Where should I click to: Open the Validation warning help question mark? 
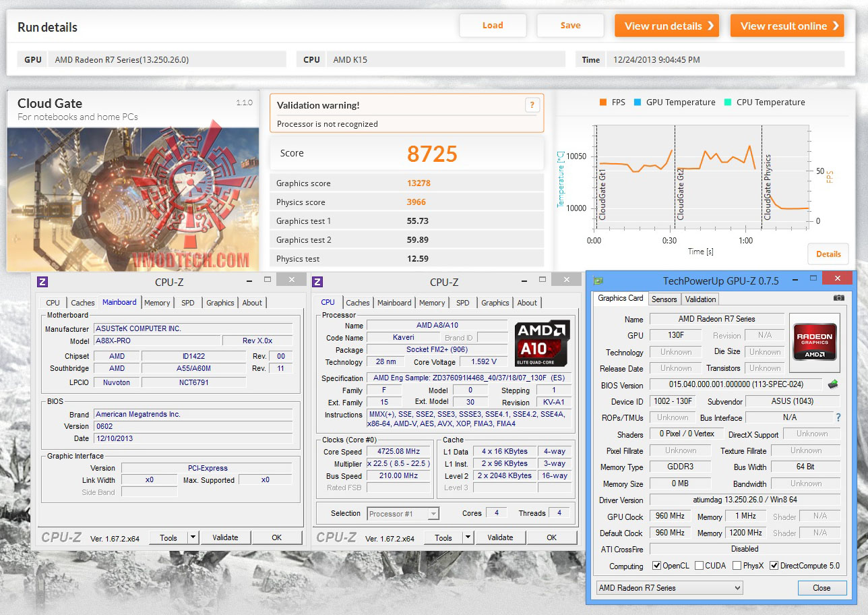(x=532, y=105)
